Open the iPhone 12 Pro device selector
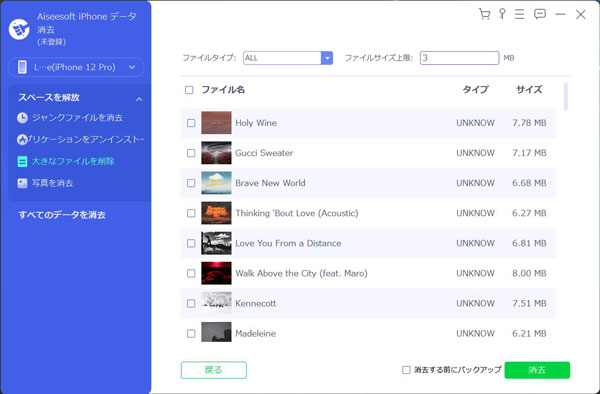Image resolution: width=600 pixels, height=394 pixels. coord(76,67)
